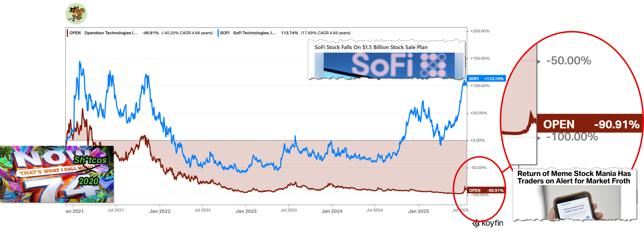Open the Return of Meme Stock Mania headline
The height and width of the screenshot is (231, 644).
(x=574, y=177)
